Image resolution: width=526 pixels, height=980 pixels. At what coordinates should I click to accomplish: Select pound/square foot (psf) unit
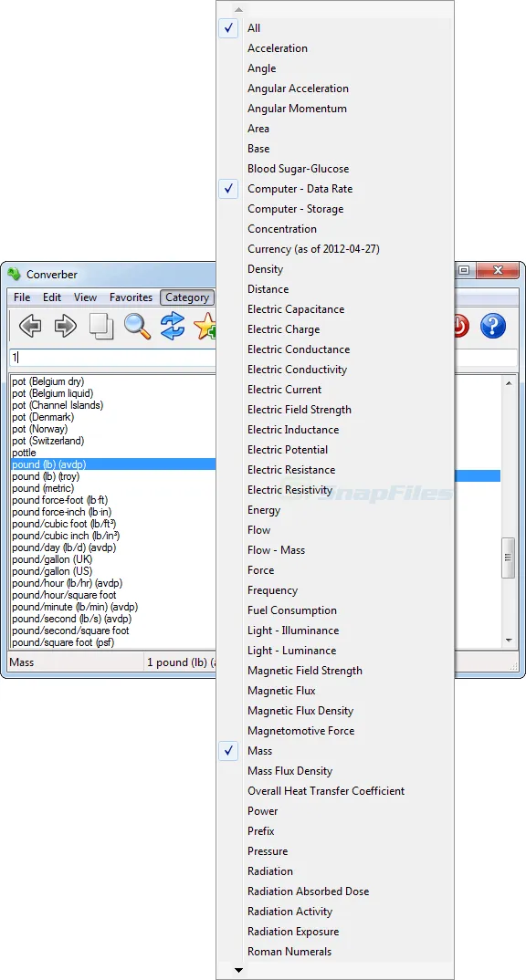(63, 642)
